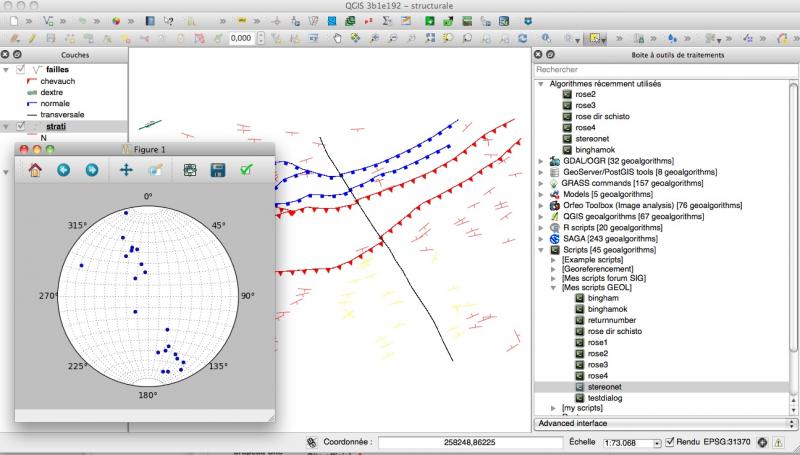Select the Pan axes tool in Figure 1
800x455 pixels.
(127, 170)
